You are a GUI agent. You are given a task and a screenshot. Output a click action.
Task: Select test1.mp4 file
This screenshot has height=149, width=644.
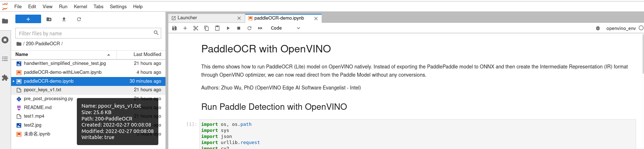(34, 116)
